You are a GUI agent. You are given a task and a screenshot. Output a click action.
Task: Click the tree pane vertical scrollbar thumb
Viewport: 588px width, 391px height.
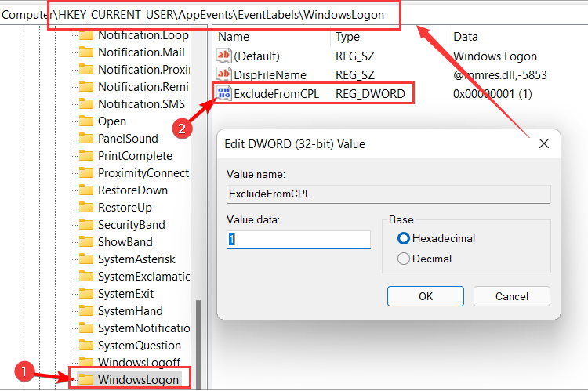[198, 345]
